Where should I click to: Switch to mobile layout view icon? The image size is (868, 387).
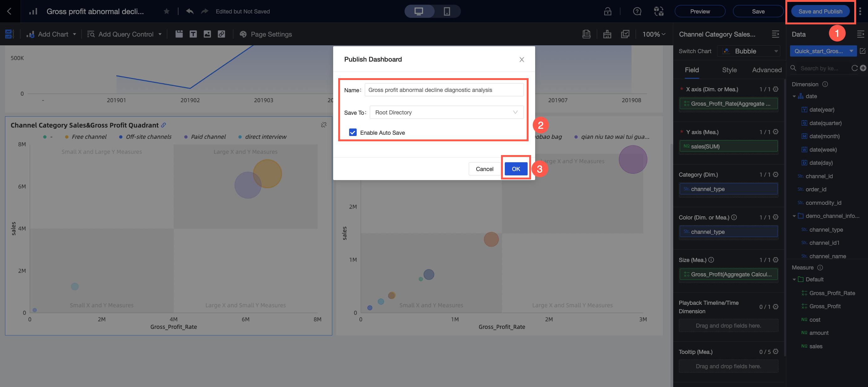[447, 12]
